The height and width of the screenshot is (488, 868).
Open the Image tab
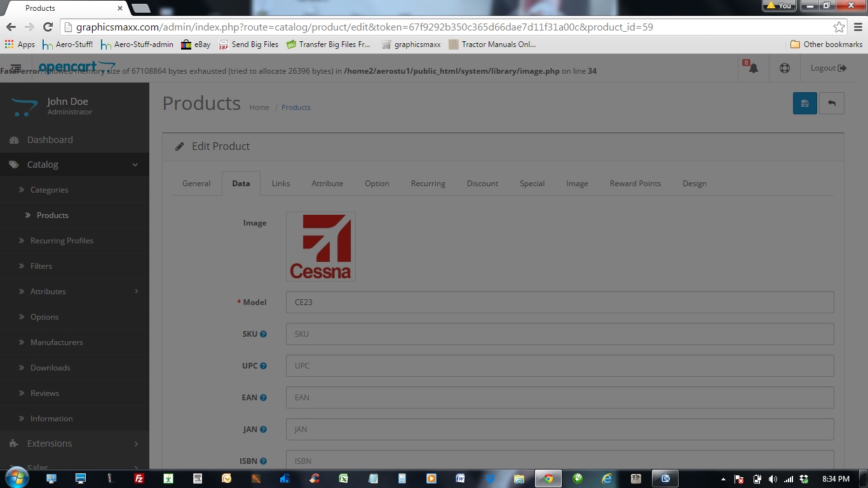coord(577,183)
